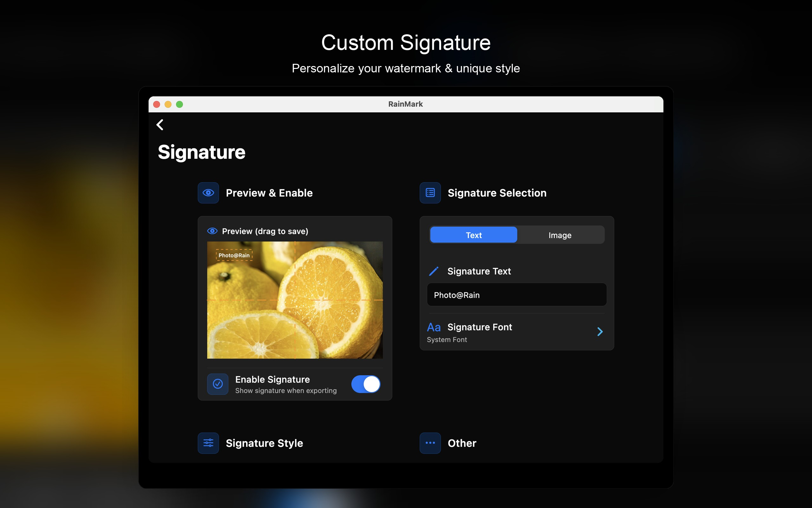Select the Photo@Rain watermark in the preview
The image size is (812, 508).
point(234,255)
